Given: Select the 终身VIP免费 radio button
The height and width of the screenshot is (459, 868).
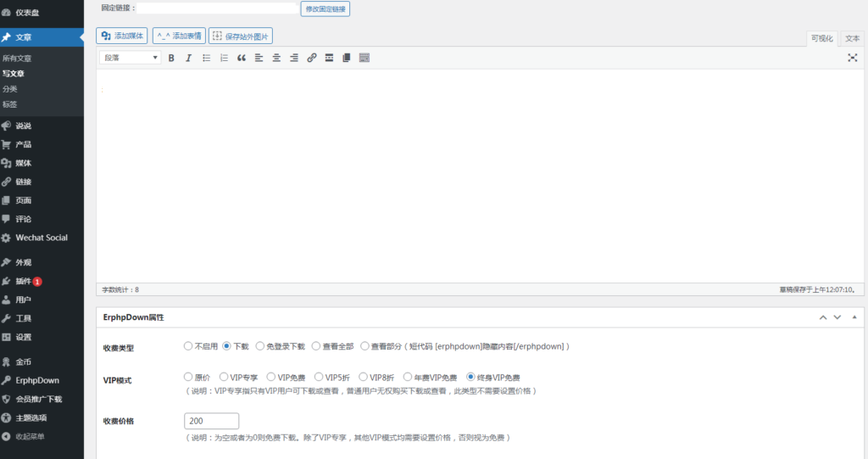Looking at the screenshot, I should coord(470,377).
